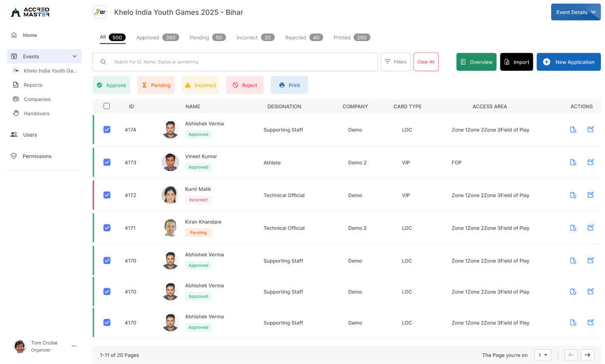Click the Accred Master logo
Viewport: 605px width, 364px height.
(30, 12)
